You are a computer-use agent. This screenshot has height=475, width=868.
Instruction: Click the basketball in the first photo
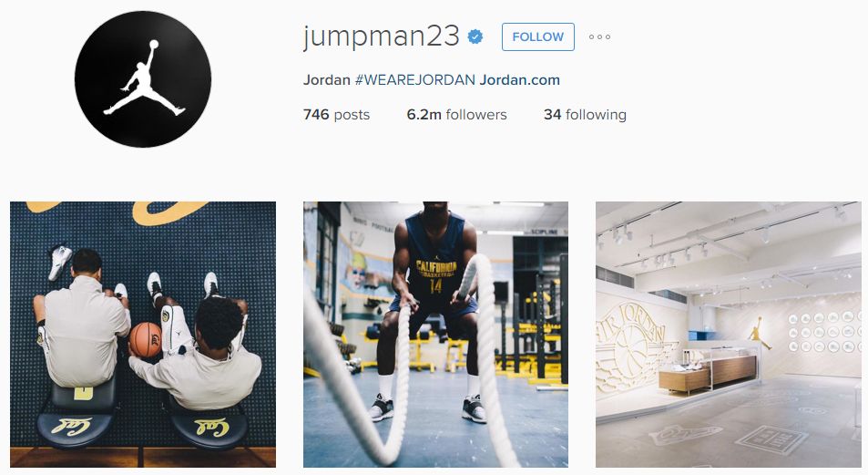pyautogui.click(x=146, y=340)
